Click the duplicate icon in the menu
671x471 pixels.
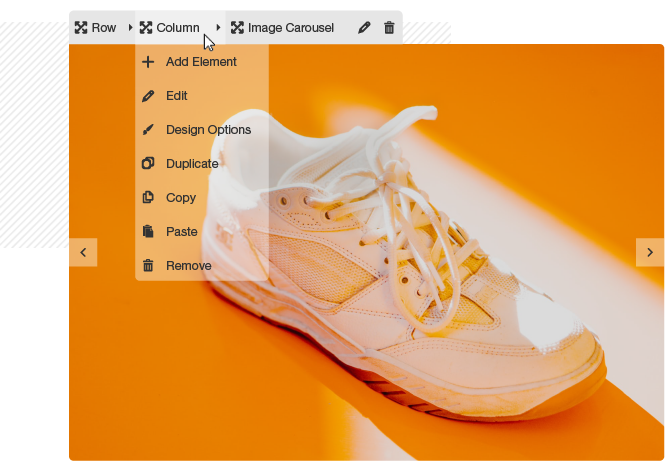pyautogui.click(x=148, y=163)
